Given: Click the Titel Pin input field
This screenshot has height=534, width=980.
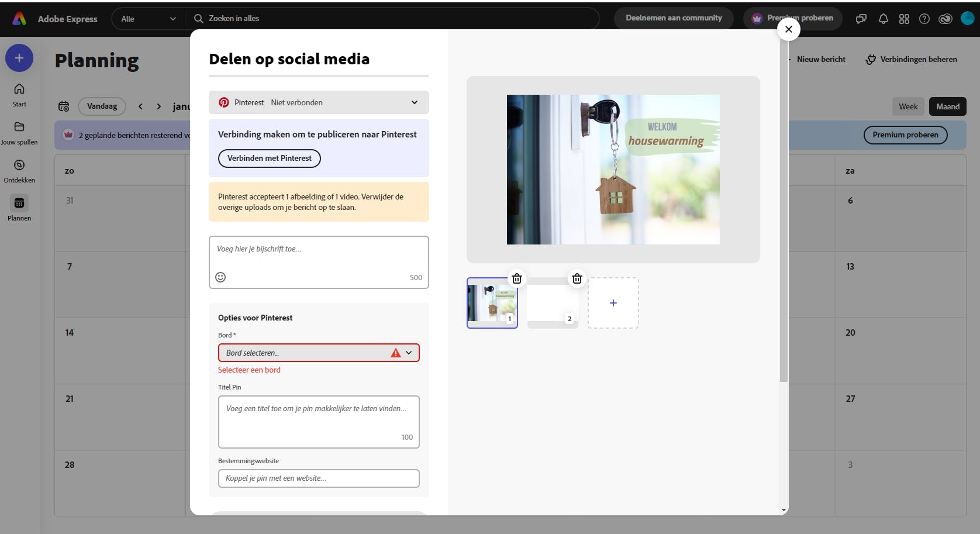Looking at the screenshot, I should 319,422.
